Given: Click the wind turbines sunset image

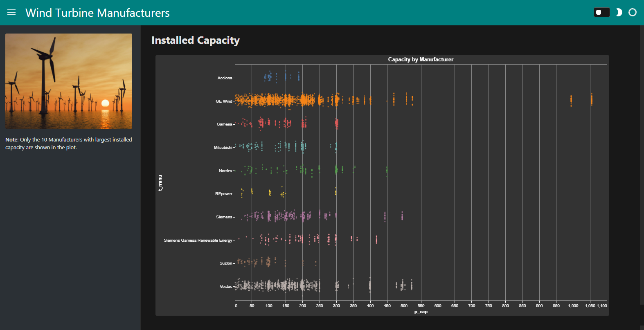Looking at the screenshot, I should (x=69, y=81).
